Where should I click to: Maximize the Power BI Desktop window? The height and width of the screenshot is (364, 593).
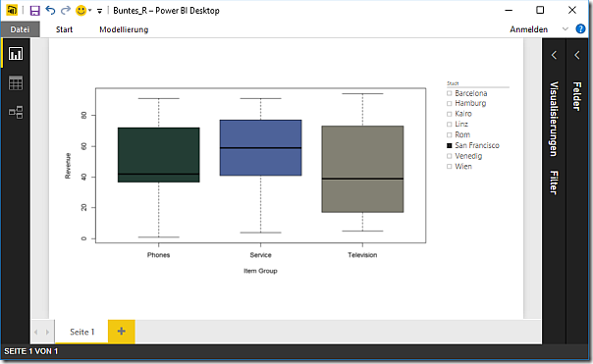click(540, 10)
